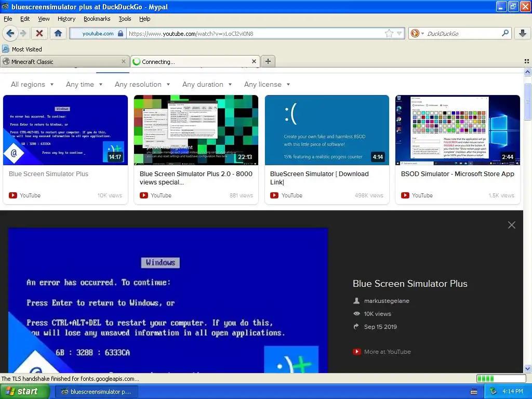The width and height of the screenshot is (532, 399).
Task: Click the search magnifier icon
Action: pos(505,33)
